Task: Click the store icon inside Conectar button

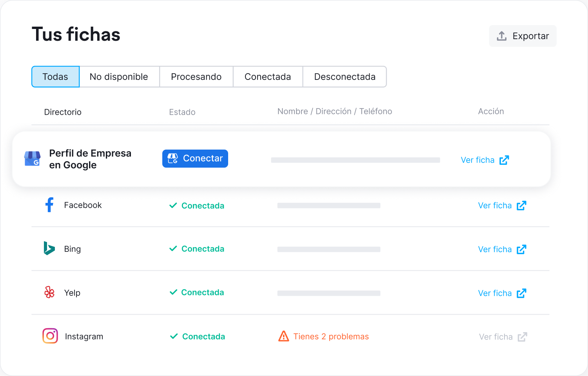Action: (173, 158)
